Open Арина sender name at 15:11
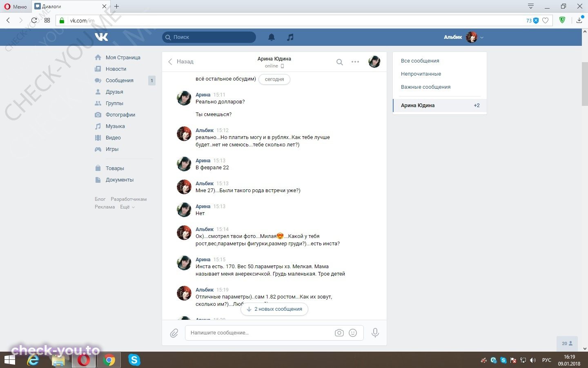Screen dimensions: 588x368 (x=203, y=95)
